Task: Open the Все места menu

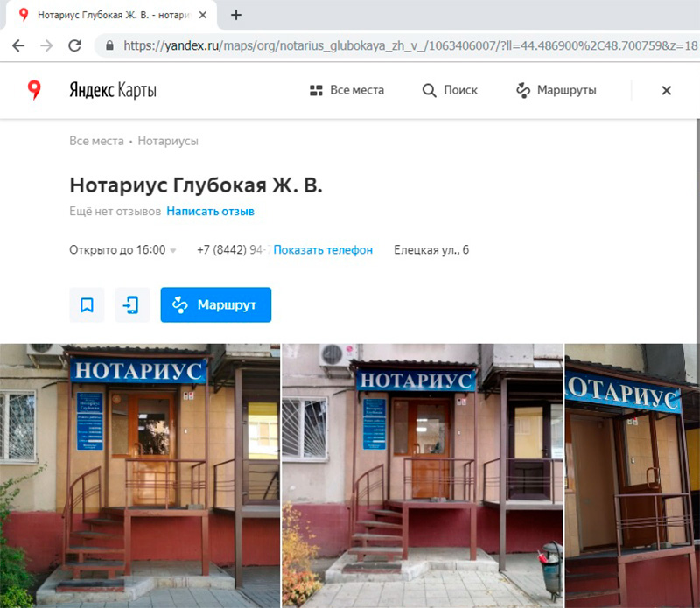Action: [346, 90]
